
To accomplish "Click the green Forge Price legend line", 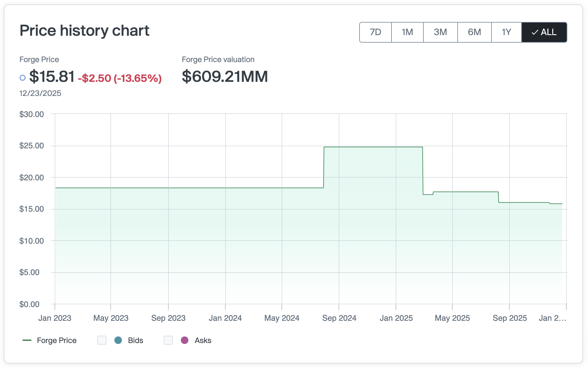I will click(27, 340).
